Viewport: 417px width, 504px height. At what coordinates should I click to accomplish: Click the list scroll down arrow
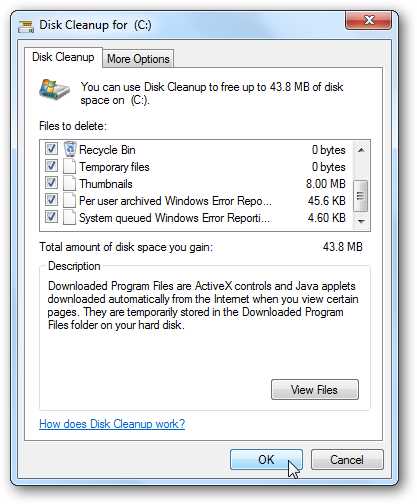pos(361,221)
